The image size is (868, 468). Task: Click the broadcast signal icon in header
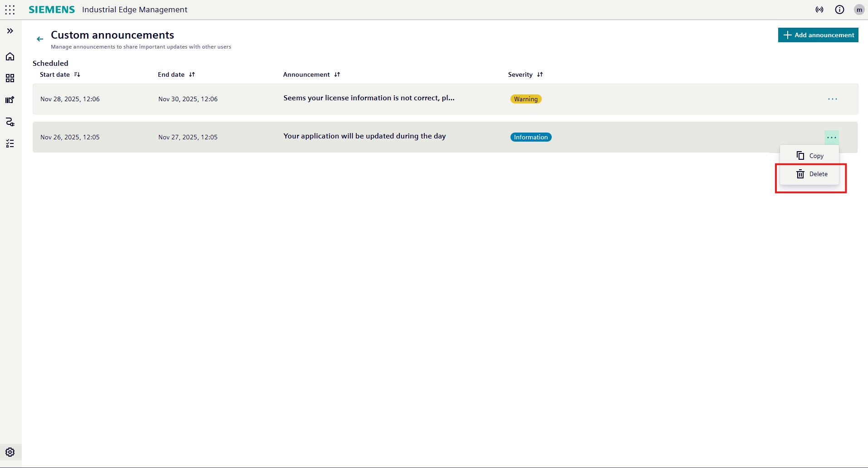819,10
